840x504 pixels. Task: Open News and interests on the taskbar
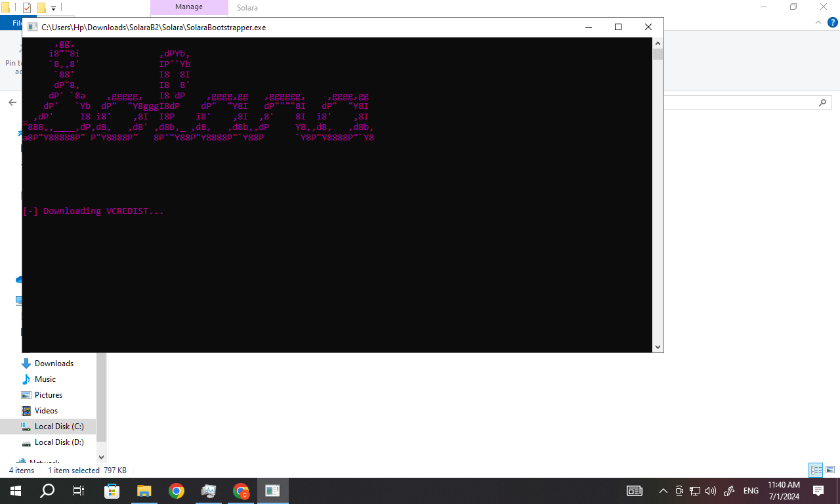coord(635,491)
